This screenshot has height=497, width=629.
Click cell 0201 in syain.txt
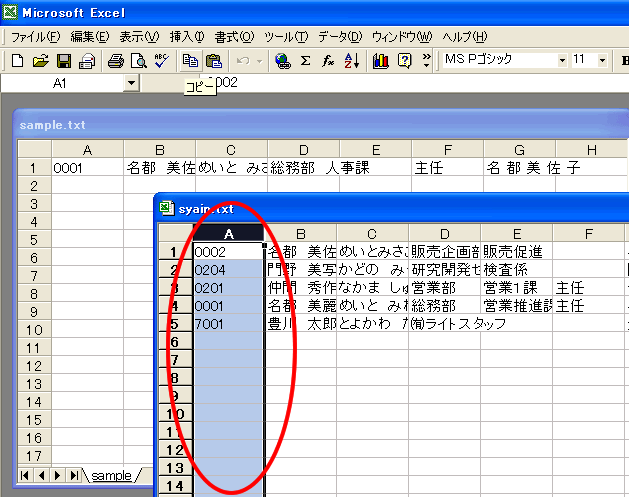coord(228,288)
